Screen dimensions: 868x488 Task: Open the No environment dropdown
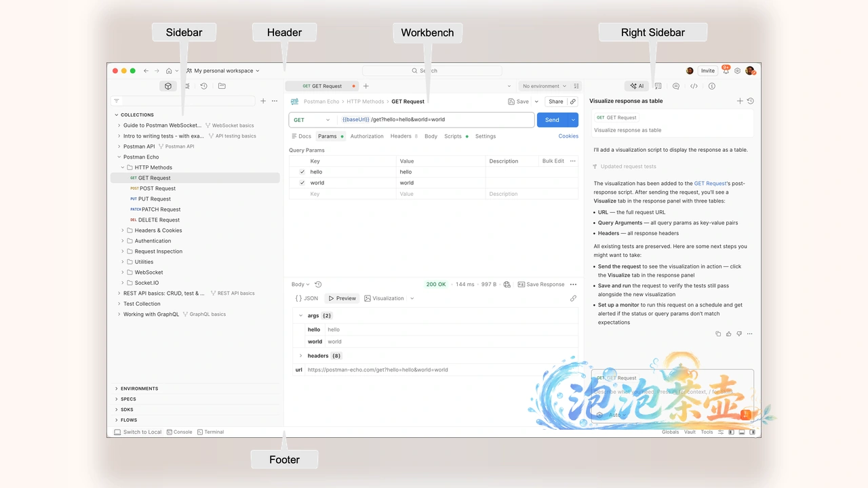[x=545, y=86]
